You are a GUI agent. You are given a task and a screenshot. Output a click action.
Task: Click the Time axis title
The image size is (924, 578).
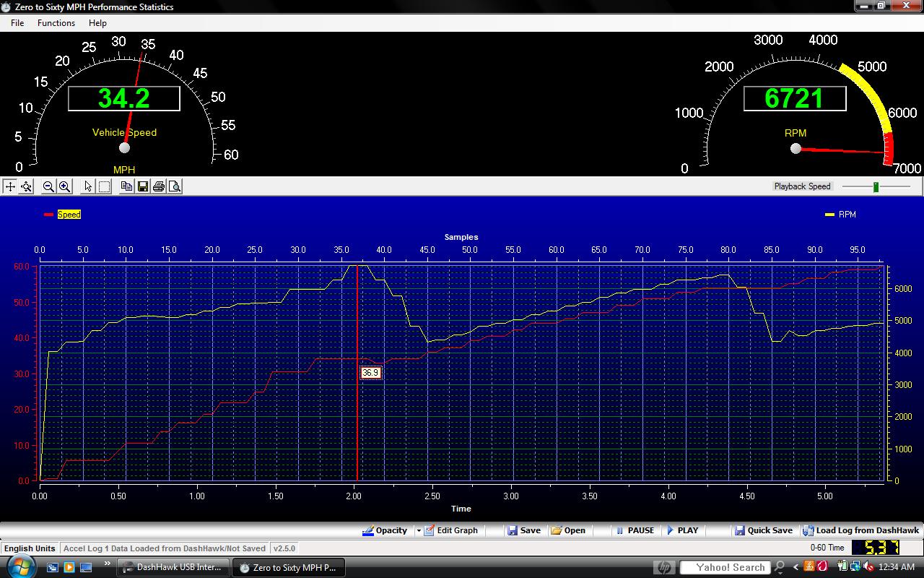click(x=461, y=509)
